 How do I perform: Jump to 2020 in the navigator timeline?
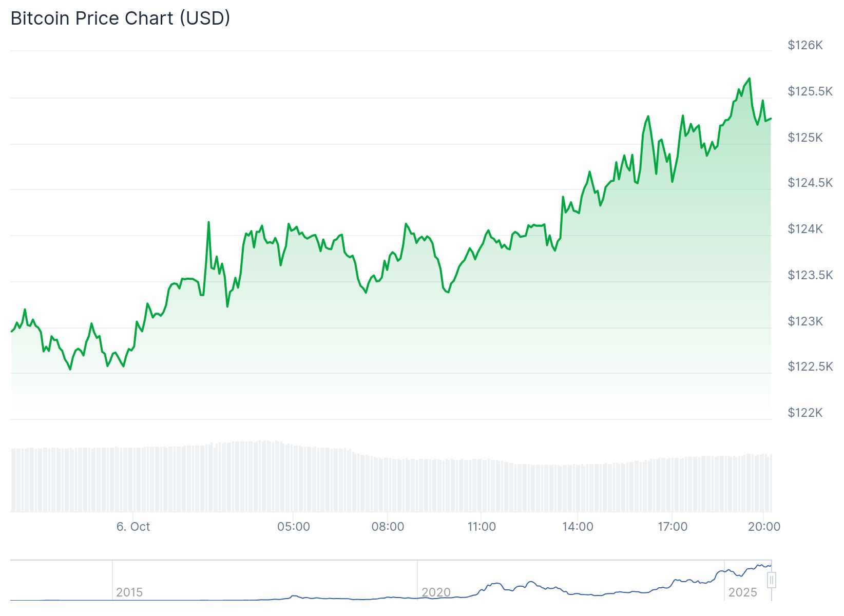(436, 592)
